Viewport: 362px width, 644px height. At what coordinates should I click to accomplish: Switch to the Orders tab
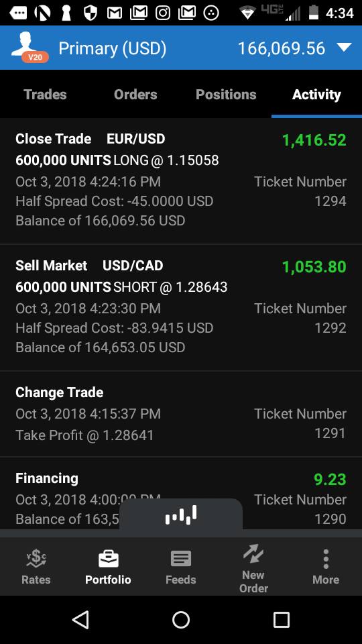tap(135, 95)
